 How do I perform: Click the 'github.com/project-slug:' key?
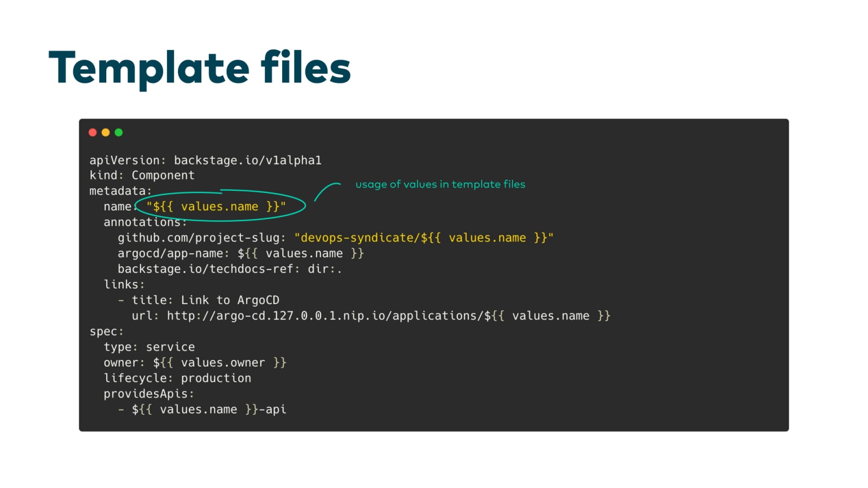click(x=202, y=238)
